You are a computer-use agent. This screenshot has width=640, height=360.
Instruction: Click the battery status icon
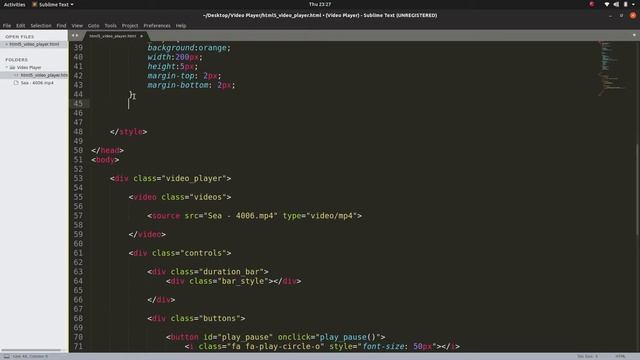625,4
